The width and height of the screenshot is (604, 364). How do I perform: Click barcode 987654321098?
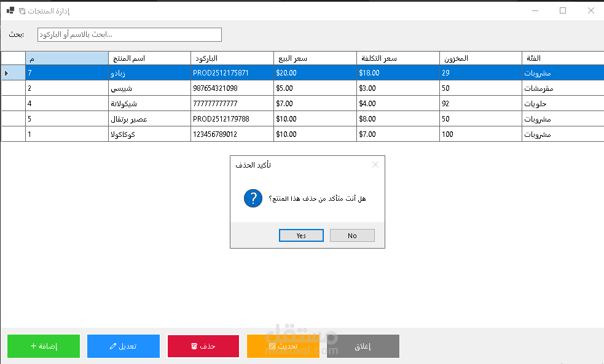(x=215, y=88)
